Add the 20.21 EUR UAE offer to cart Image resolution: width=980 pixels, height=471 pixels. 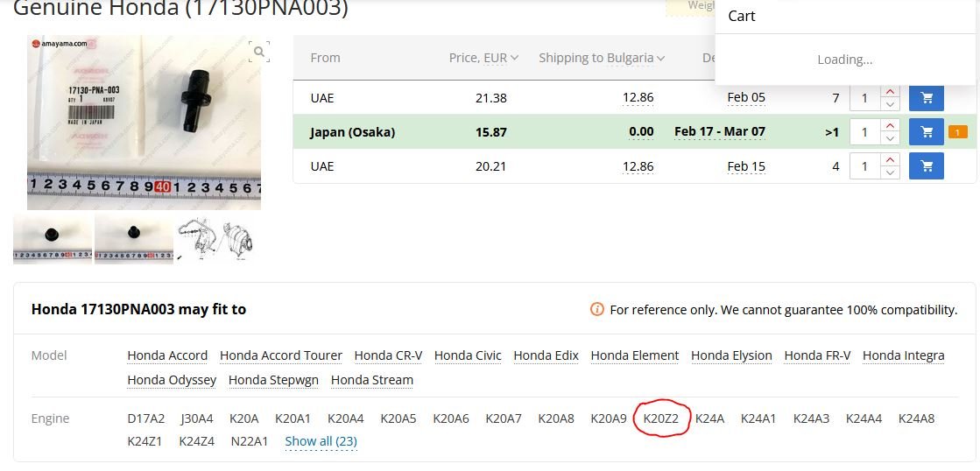pos(926,165)
